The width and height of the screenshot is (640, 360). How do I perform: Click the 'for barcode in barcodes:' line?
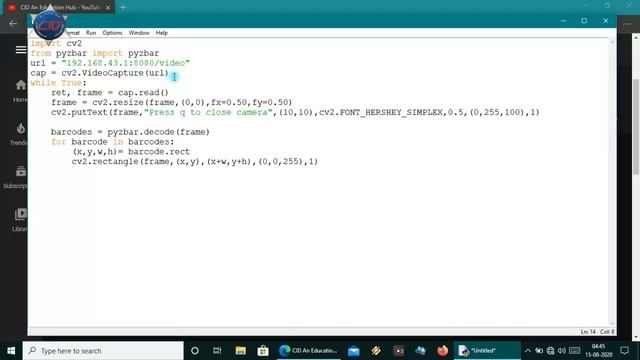[x=113, y=142]
